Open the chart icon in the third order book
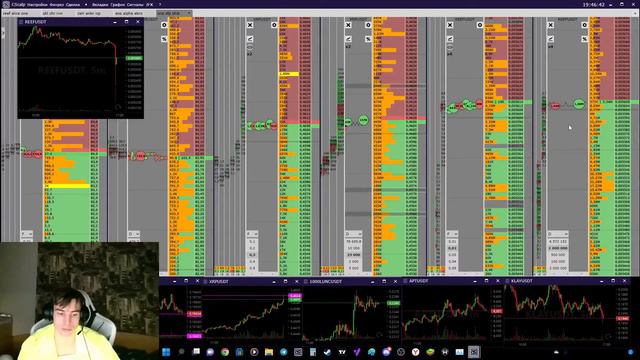Viewport: 640px width, 360px height. tap(250, 39)
